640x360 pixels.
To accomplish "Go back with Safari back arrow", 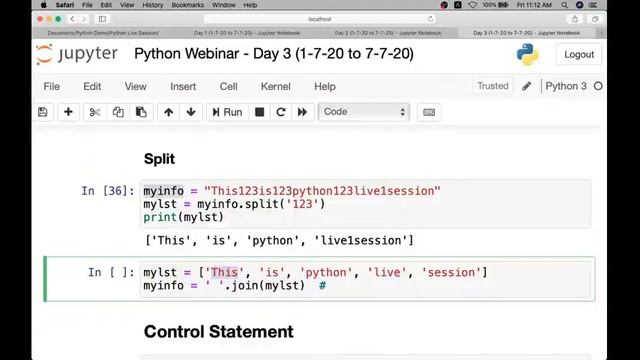I will pos(72,19).
